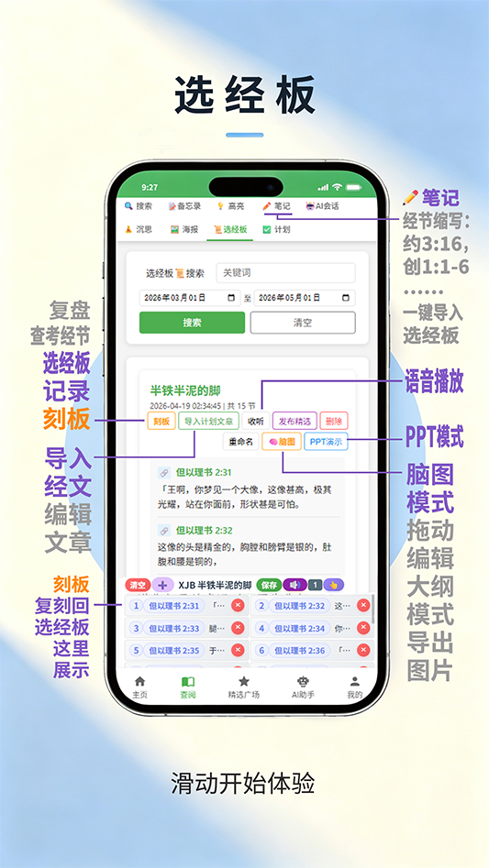Open 精选广场 star icon in bottom navigation
Screen dimensions: 489x868
pyautogui.click(x=244, y=687)
